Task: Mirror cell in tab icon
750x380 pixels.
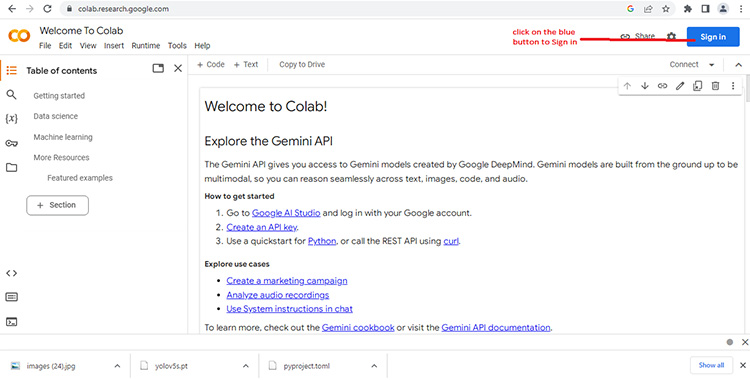Action: click(x=697, y=86)
